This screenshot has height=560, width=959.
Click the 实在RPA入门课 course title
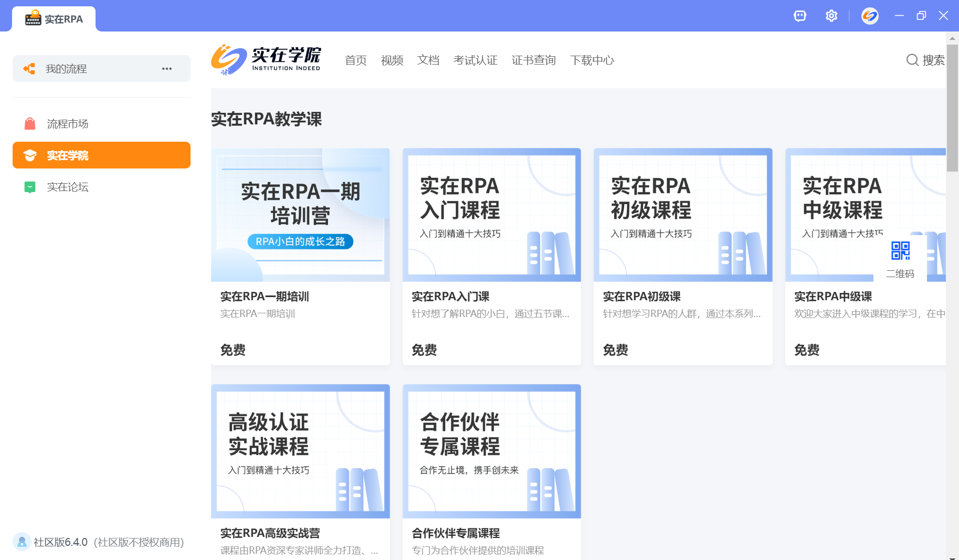click(450, 297)
